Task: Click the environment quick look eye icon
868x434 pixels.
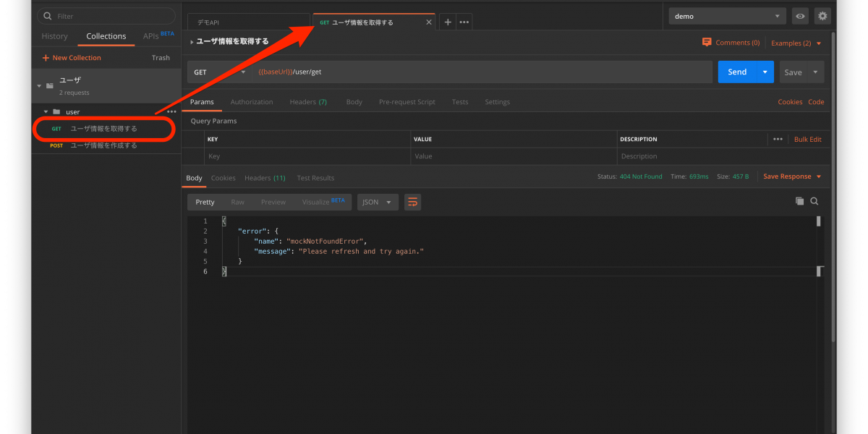Action: tap(800, 16)
